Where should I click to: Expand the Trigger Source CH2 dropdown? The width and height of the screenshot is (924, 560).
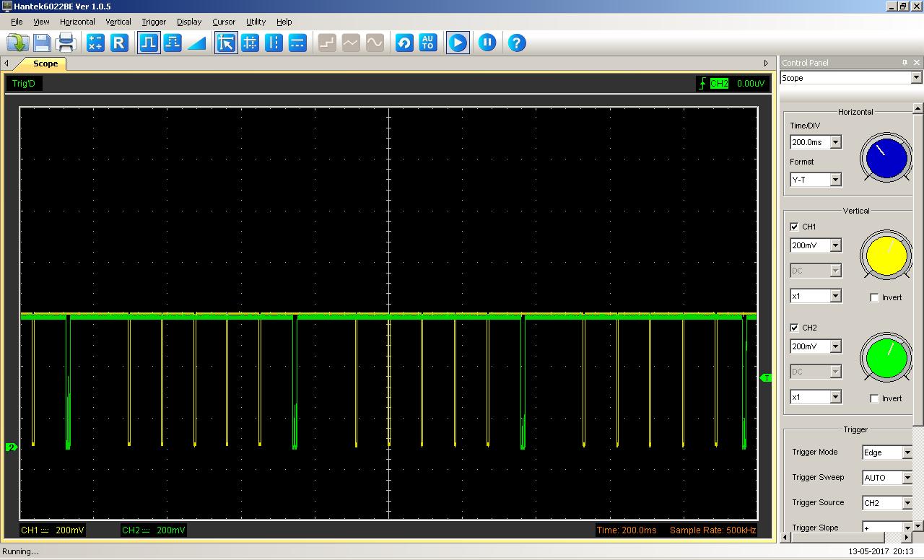907,503
